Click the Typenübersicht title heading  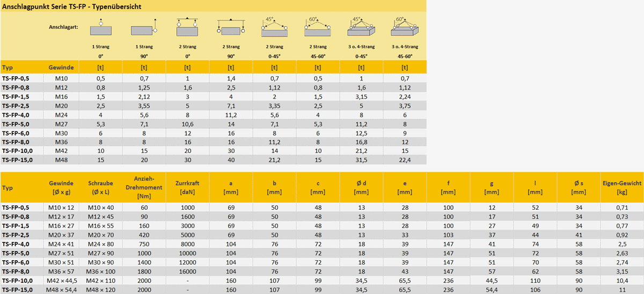[72, 6]
